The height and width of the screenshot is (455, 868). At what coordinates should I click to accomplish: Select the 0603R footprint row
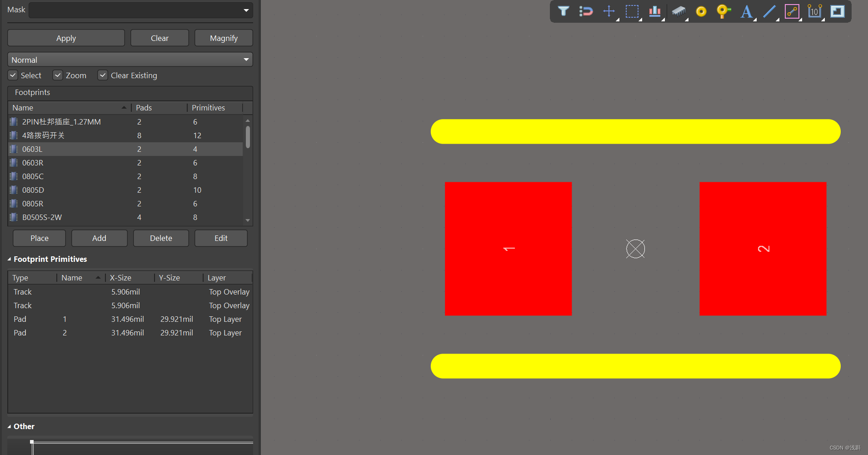[x=125, y=163]
